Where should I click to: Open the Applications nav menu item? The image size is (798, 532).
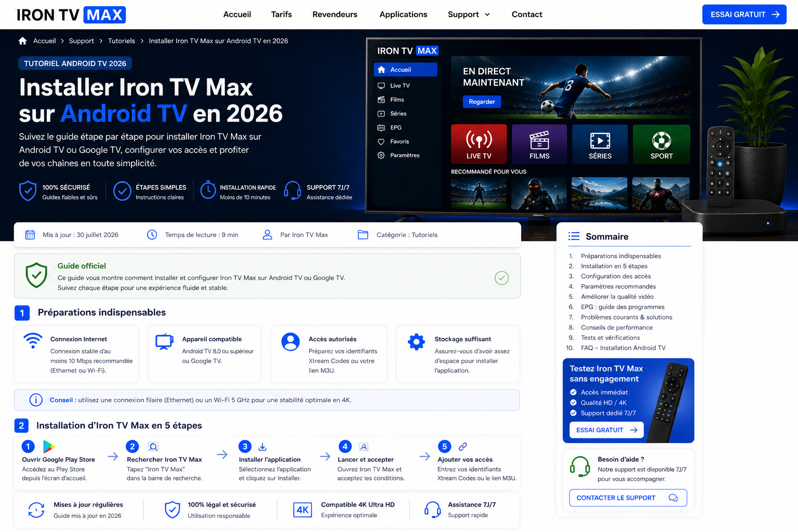[x=403, y=15]
